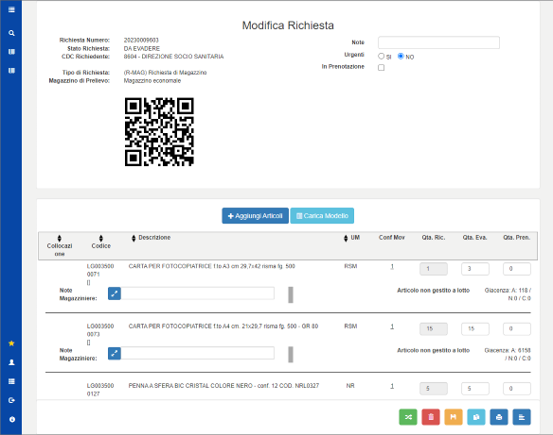553x435 pixels.
Task: Click the DIREZIONE SOCIO SANITARIA cost center text
Action: (x=174, y=56)
